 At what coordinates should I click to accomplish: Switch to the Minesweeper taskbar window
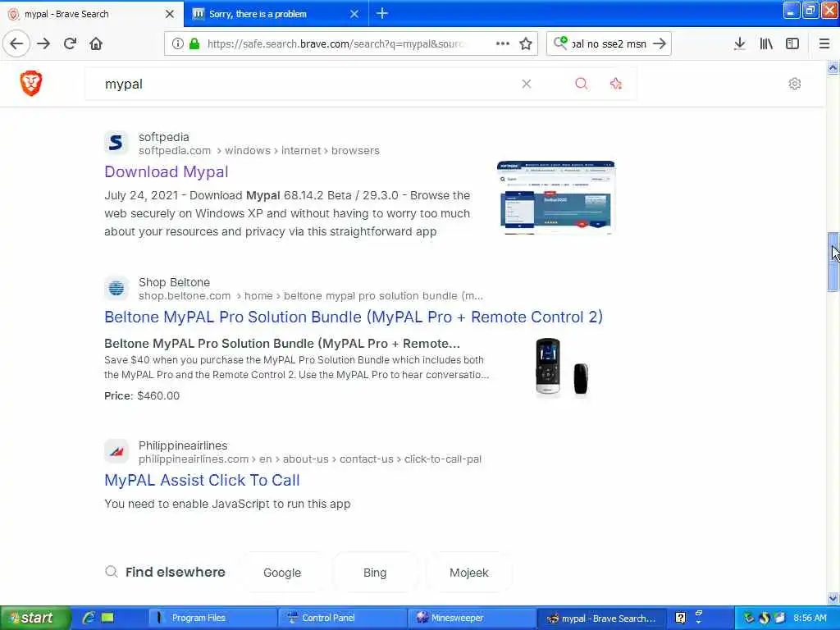[472, 619]
